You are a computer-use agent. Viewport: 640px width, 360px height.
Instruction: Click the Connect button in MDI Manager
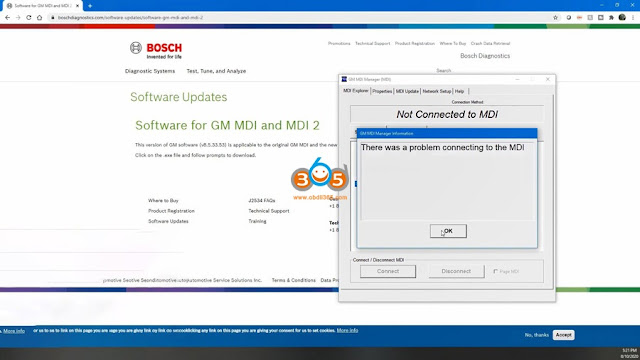click(x=388, y=271)
